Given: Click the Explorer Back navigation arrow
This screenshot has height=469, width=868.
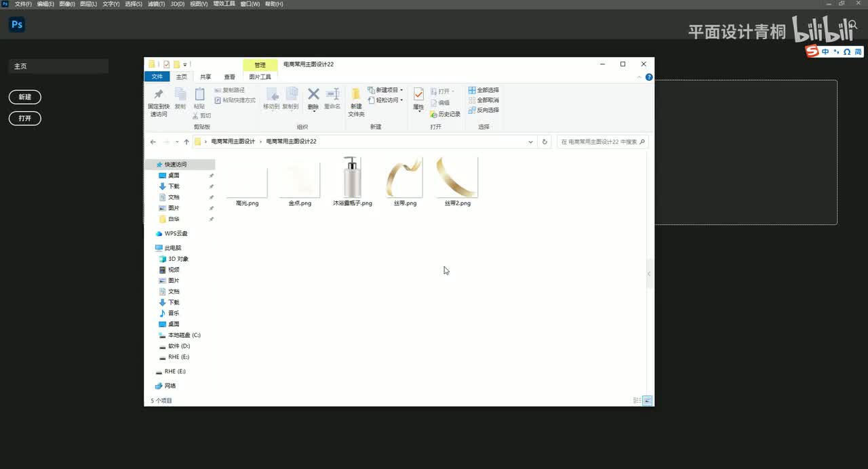Looking at the screenshot, I should coord(153,142).
